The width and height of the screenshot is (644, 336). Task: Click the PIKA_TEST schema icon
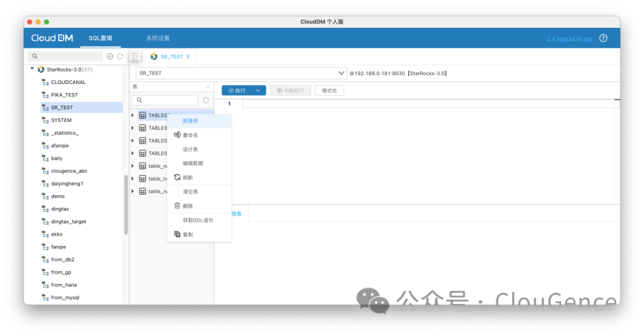click(45, 95)
